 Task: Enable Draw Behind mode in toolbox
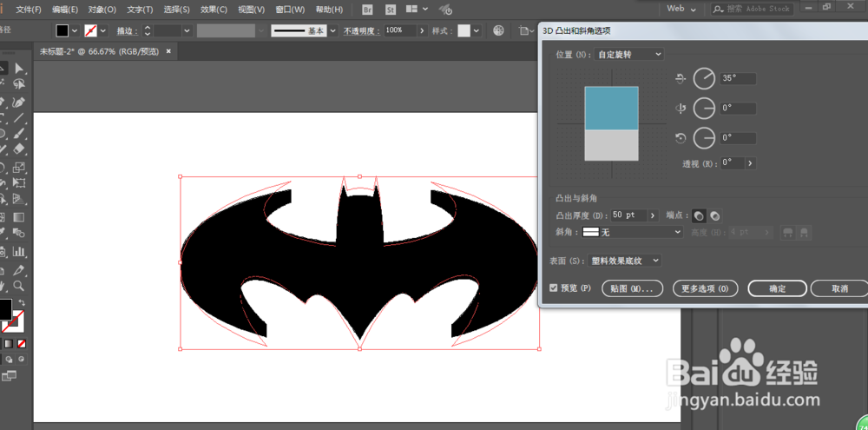[10, 359]
